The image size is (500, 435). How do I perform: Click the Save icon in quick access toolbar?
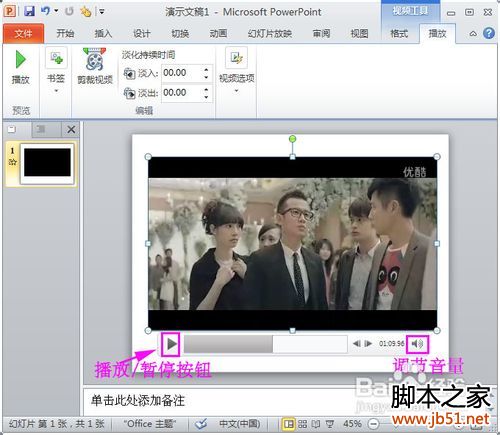30,11
